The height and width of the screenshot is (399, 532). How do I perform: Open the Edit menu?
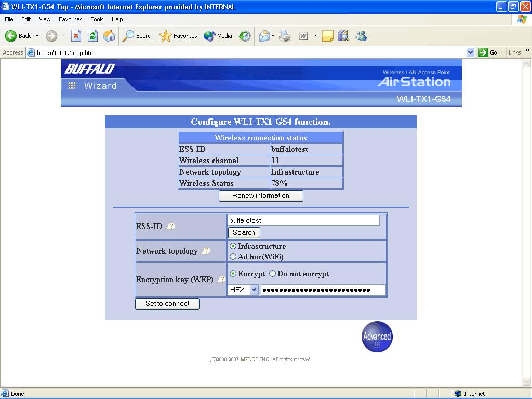click(26, 19)
